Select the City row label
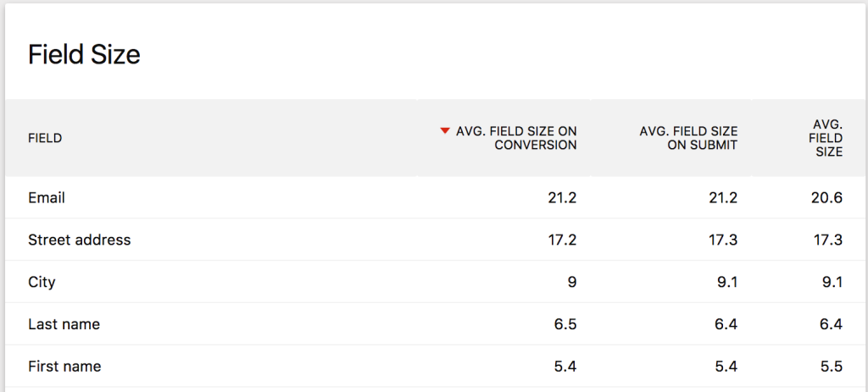The image size is (868, 392). (x=42, y=282)
